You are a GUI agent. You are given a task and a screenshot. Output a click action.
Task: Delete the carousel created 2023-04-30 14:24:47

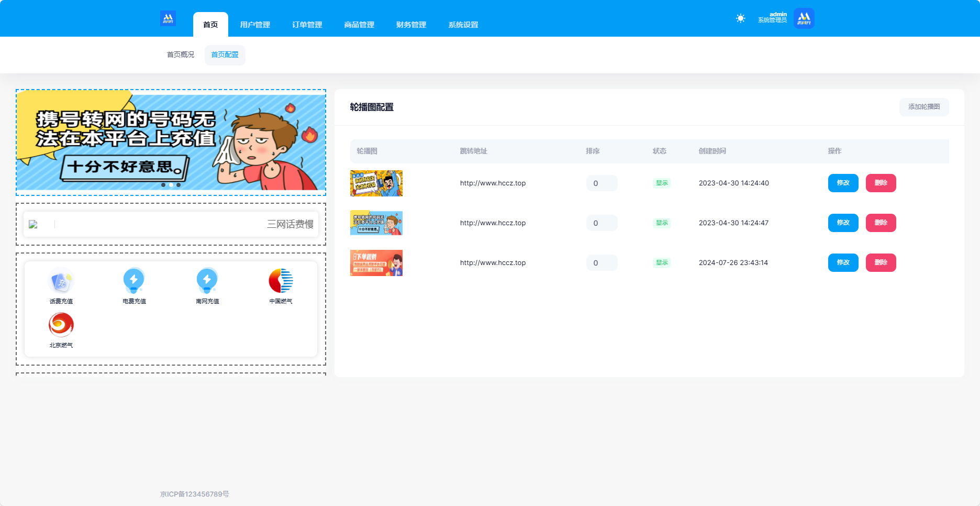(881, 223)
